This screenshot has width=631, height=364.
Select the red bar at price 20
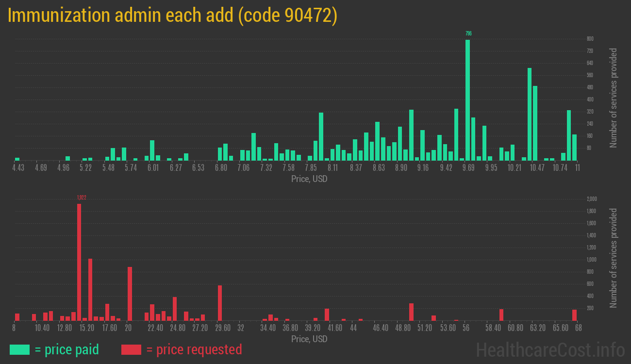[130, 294]
